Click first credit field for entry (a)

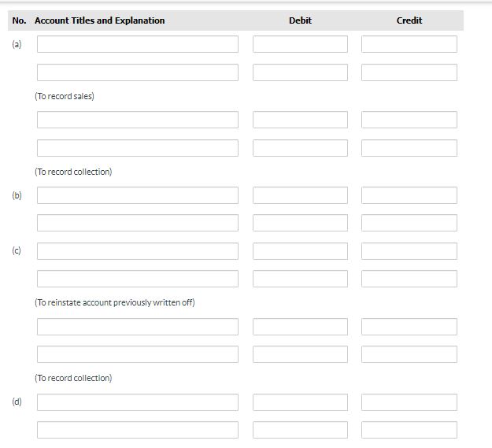(409, 44)
